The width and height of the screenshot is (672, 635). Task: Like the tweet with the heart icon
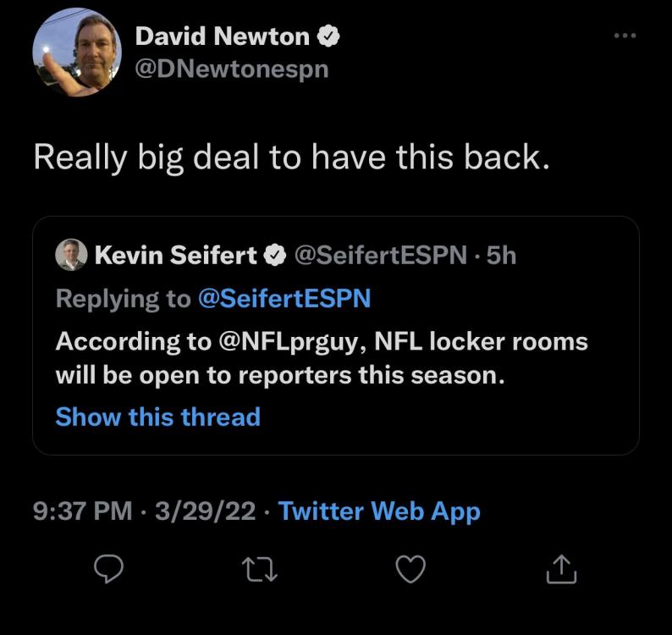tap(410, 571)
